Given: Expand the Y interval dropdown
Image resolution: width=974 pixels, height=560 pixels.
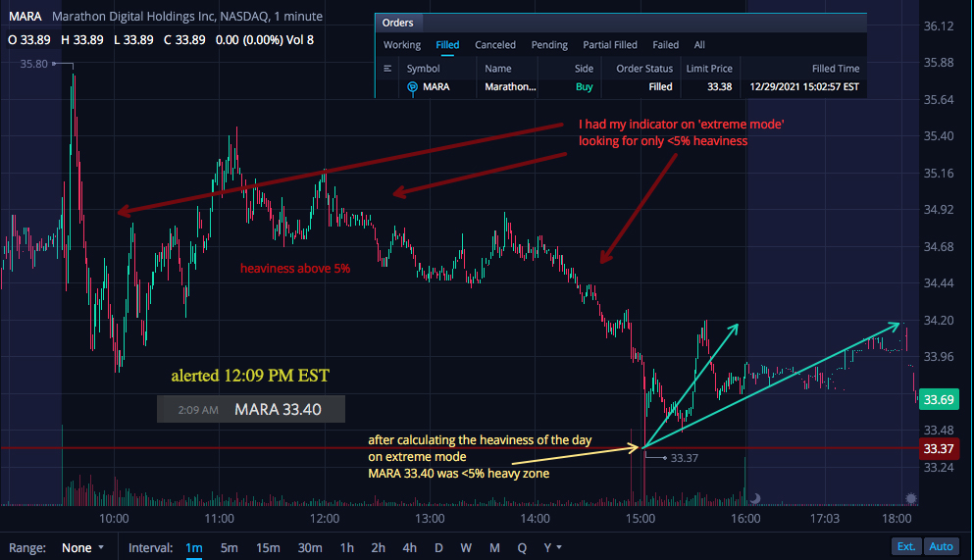Looking at the screenshot, I should coord(552,547).
